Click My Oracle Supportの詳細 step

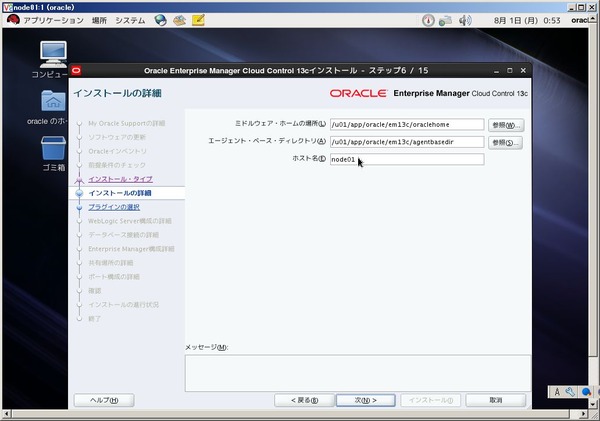(x=126, y=123)
